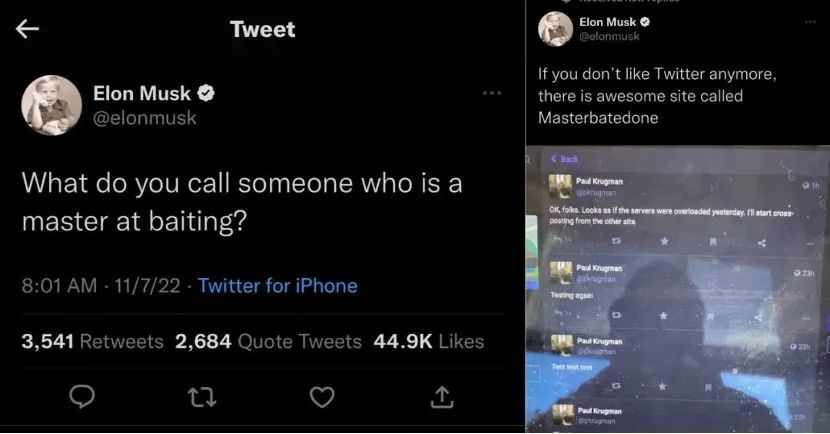
Task: Click the 8:01 AM 11/7/22 timestamp
Action: (x=101, y=286)
